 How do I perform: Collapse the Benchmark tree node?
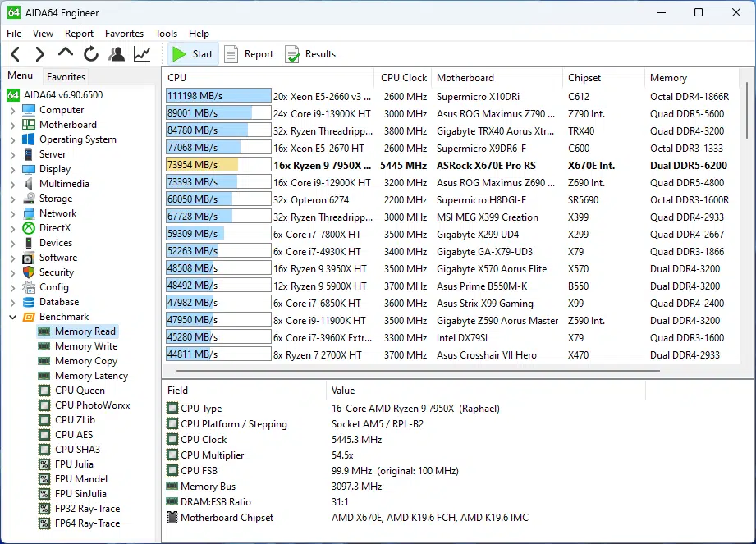pyautogui.click(x=13, y=317)
